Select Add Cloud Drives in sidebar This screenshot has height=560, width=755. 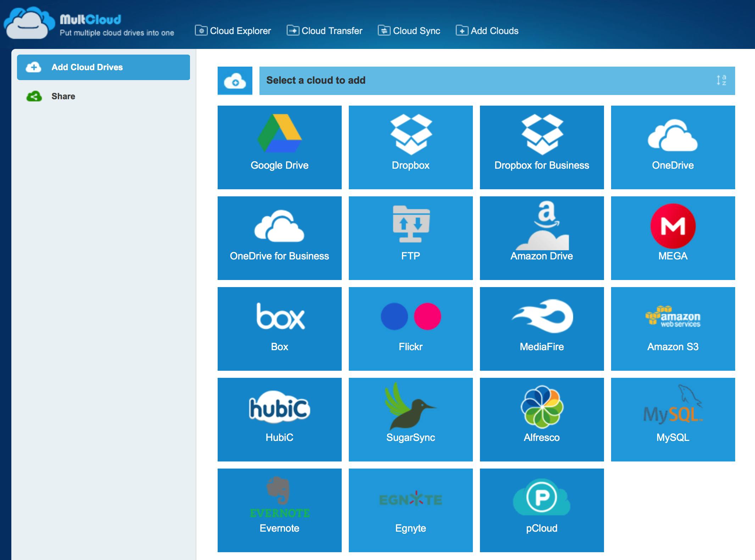click(103, 67)
